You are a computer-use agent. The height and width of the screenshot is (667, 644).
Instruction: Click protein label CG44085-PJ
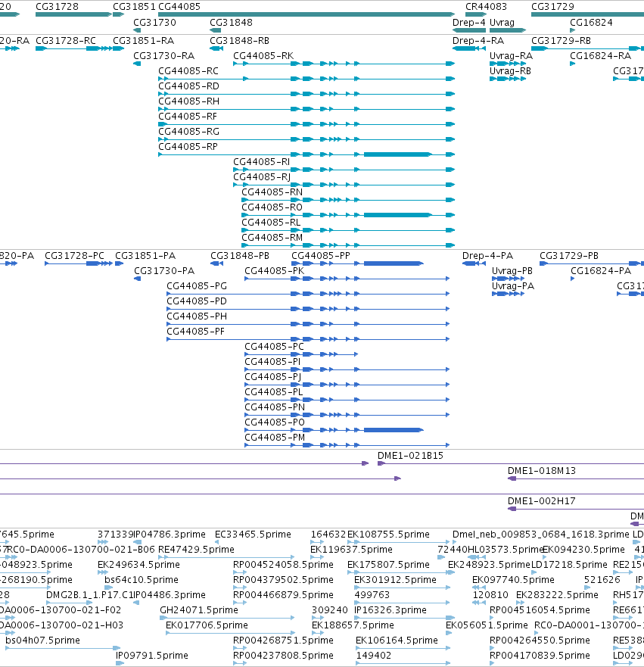tap(273, 377)
